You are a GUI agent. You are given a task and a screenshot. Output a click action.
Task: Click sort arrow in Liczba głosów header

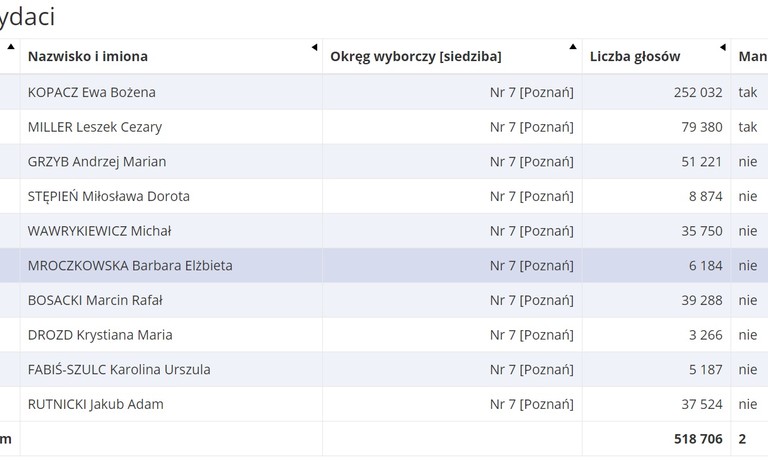click(723, 47)
